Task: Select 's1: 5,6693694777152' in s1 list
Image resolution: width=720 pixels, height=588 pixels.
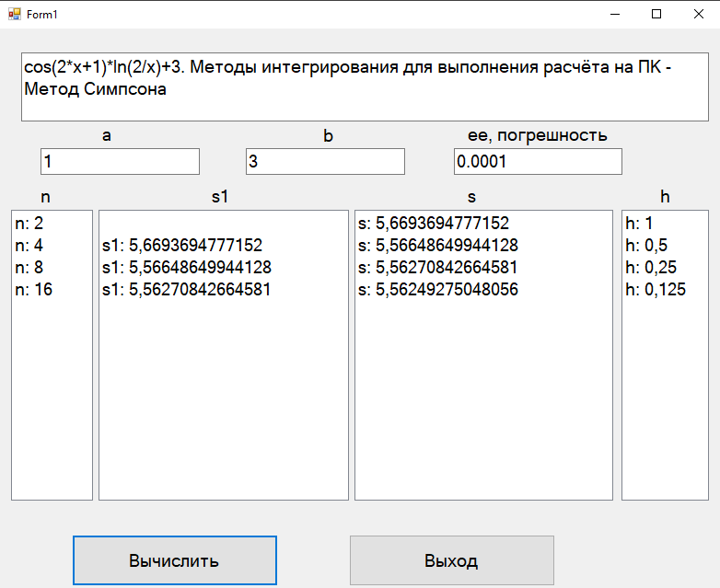Action: (x=223, y=245)
